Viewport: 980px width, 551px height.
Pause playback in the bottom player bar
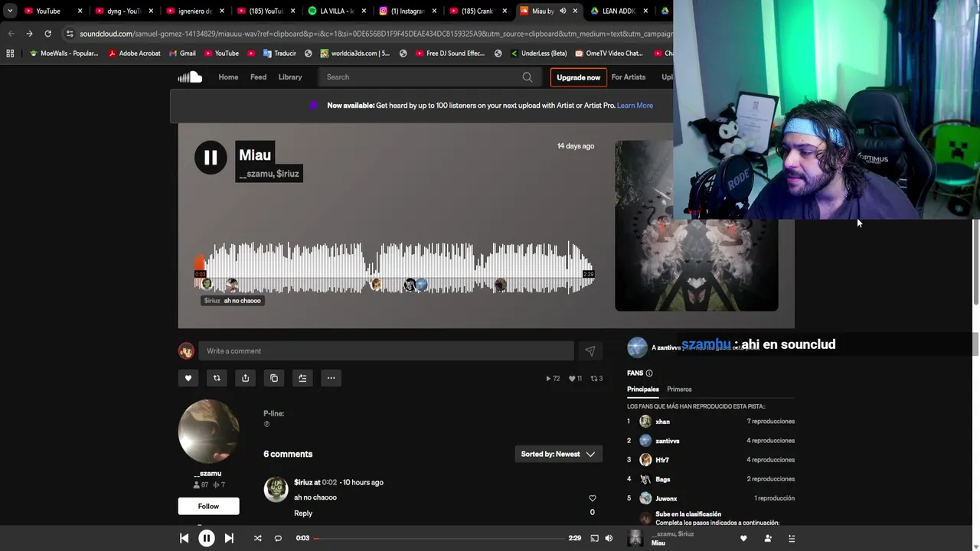tap(207, 538)
